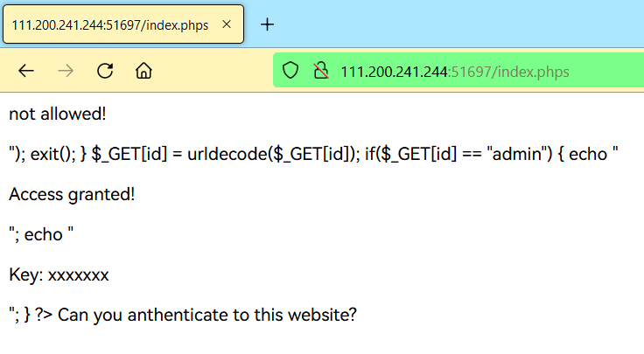
Task: Click "Can you anthenticate to this website?" text
Action: (x=207, y=315)
